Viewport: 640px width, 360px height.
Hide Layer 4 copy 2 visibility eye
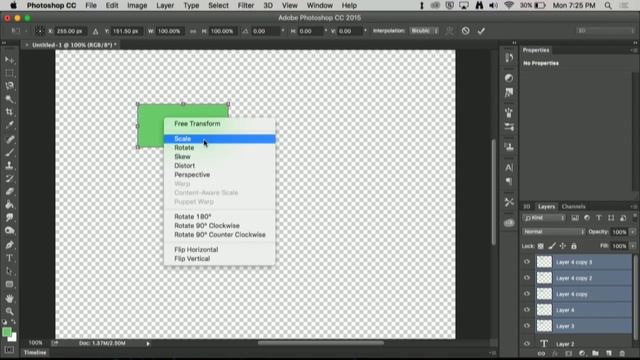pos(527,278)
